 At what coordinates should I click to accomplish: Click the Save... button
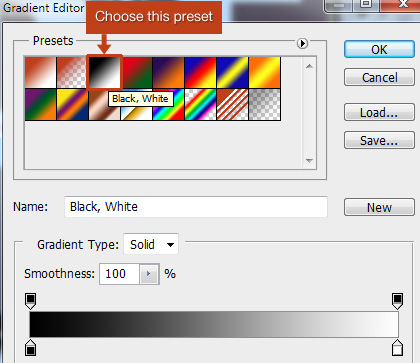[x=379, y=140]
